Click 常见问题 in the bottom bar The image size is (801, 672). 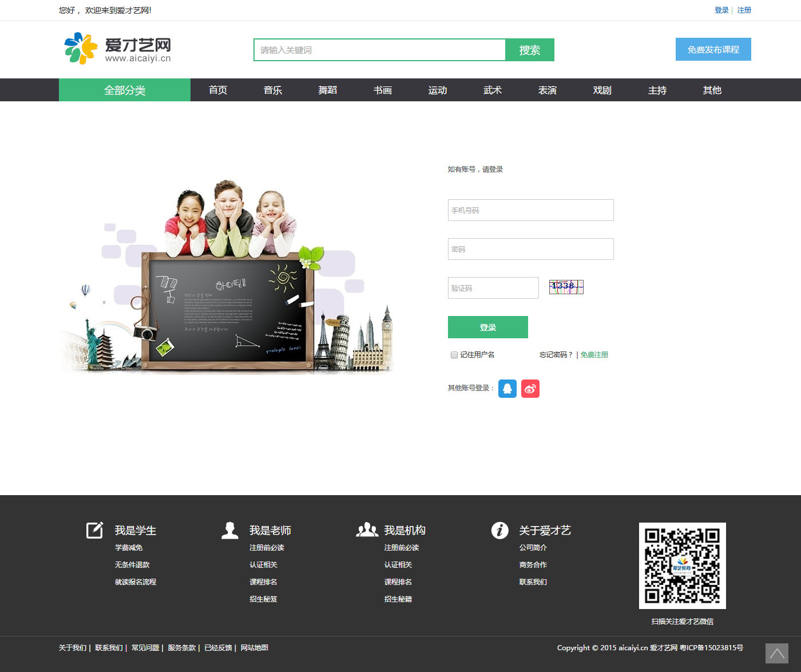tap(145, 648)
